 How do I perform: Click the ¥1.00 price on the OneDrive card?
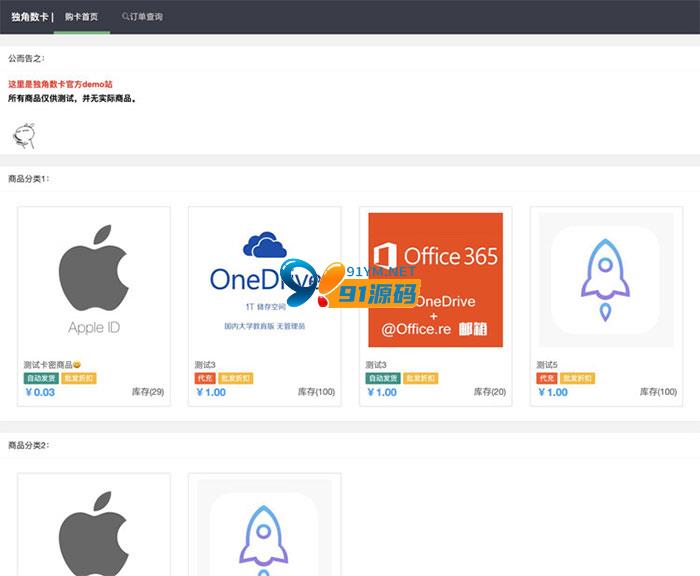[x=211, y=392]
